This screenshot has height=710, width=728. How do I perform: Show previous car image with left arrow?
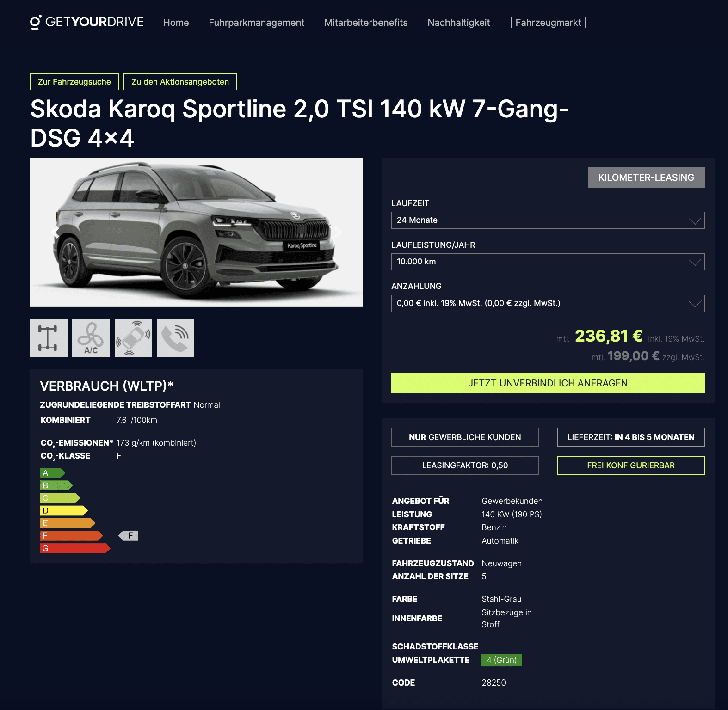click(55, 233)
